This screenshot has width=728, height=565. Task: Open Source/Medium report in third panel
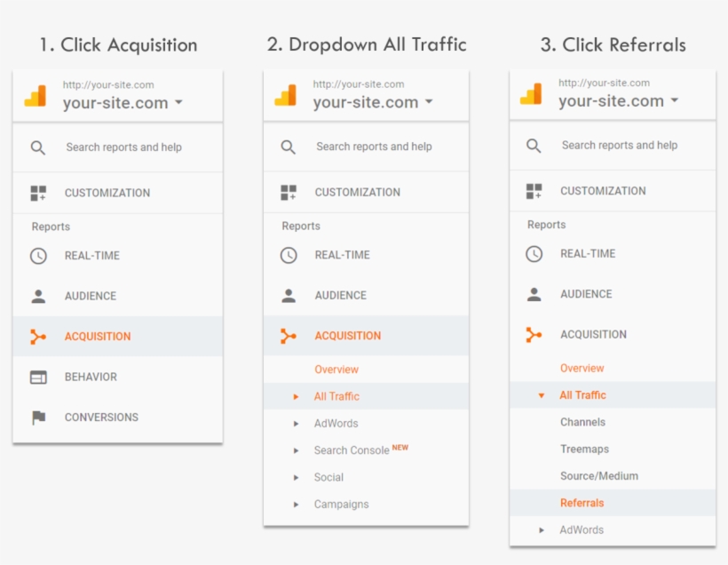point(599,476)
